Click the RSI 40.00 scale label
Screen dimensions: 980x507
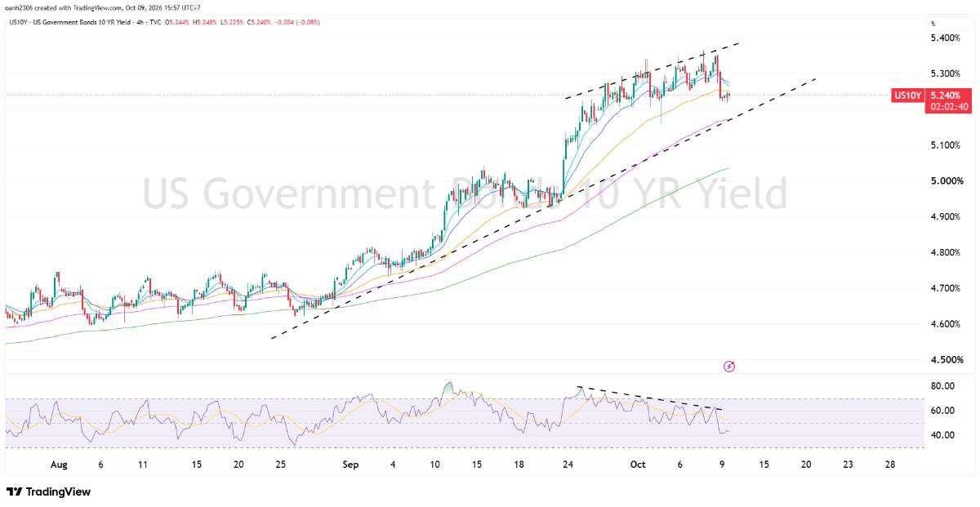[944, 435]
